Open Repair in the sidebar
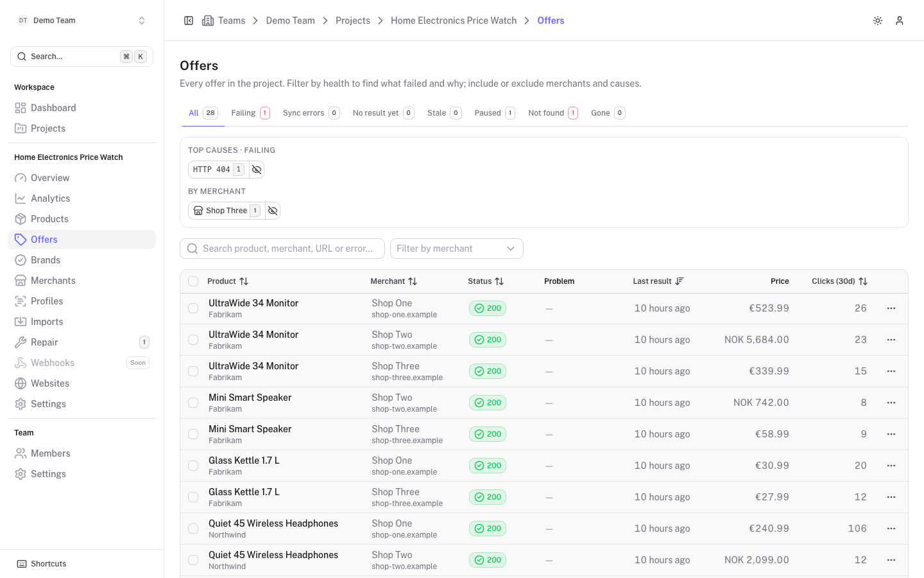 pos(81,342)
